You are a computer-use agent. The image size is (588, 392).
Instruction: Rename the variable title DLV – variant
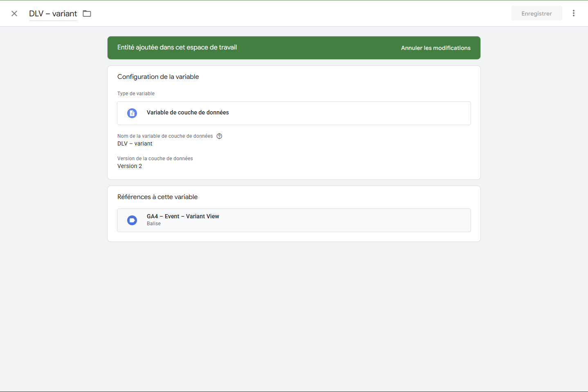(x=53, y=13)
